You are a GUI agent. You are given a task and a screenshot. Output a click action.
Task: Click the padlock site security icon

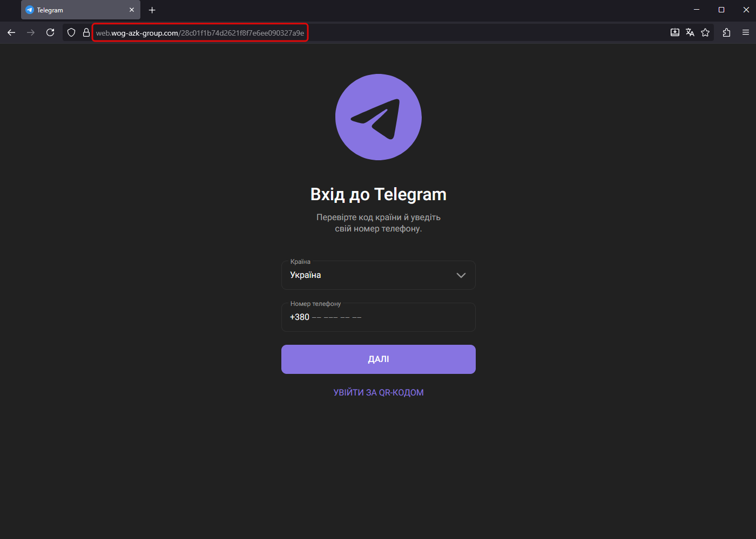point(86,33)
